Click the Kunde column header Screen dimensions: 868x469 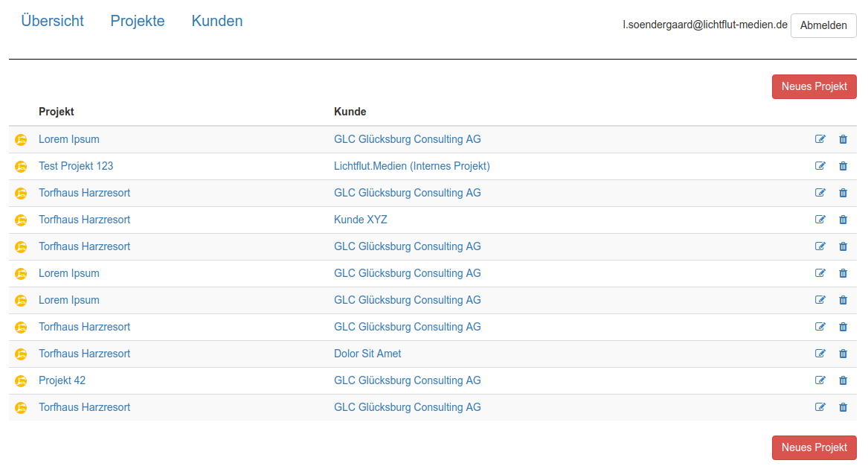coord(350,112)
